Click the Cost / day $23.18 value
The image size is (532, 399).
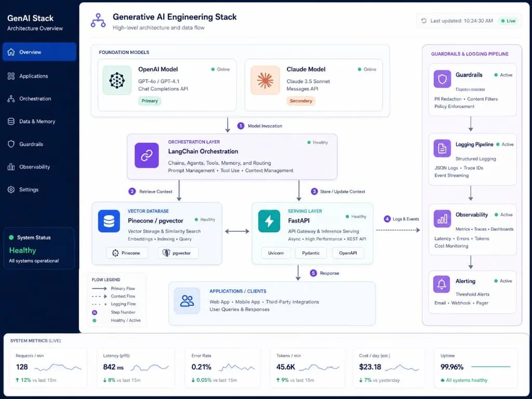click(x=370, y=367)
